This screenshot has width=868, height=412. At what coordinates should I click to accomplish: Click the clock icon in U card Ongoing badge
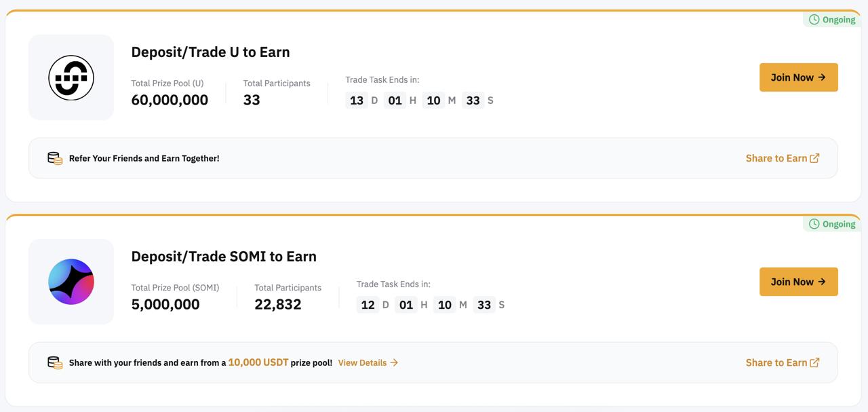coord(814,20)
